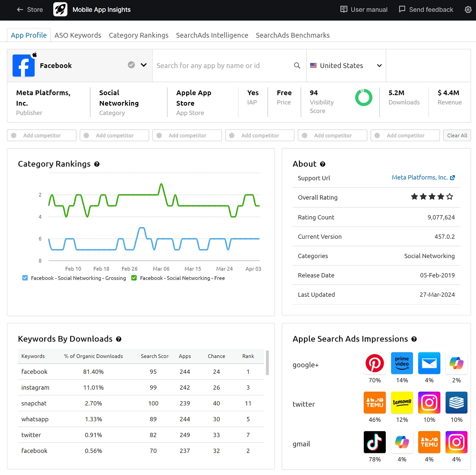Click the Rating Count value 9,077,624
The width and height of the screenshot is (476, 475).
pos(441,217)
